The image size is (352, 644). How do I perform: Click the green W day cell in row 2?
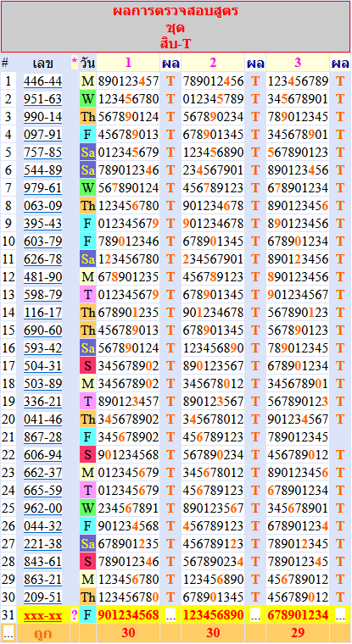pyautogui.click(x=87, y=99)
